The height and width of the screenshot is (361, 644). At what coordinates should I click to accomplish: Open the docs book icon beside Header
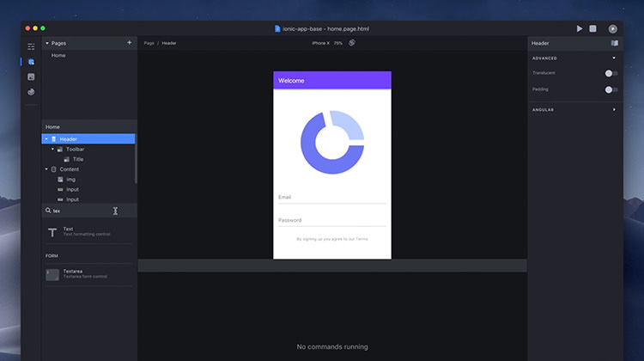coord(614,42)
